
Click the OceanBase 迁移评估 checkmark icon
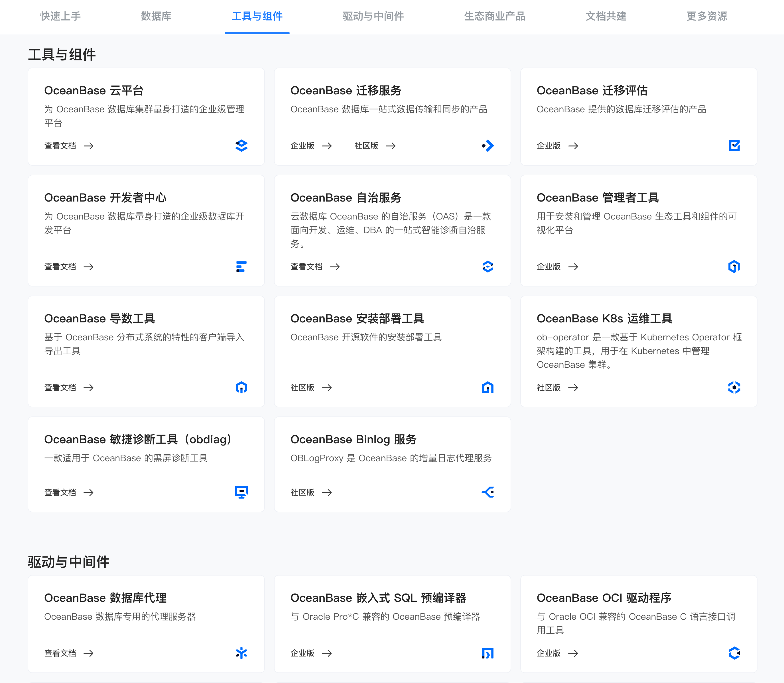pyautogui.click(x=734, y=146)
